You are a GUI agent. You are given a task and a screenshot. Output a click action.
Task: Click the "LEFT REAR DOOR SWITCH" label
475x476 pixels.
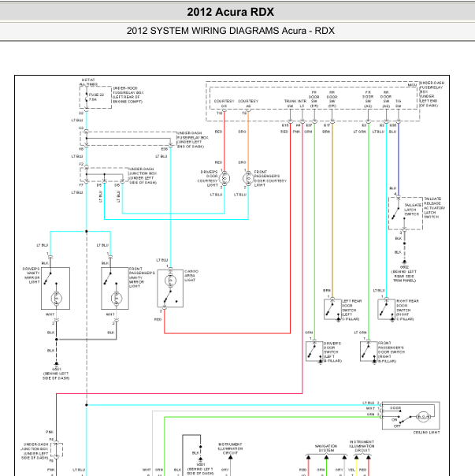click(x=351, y=310)
